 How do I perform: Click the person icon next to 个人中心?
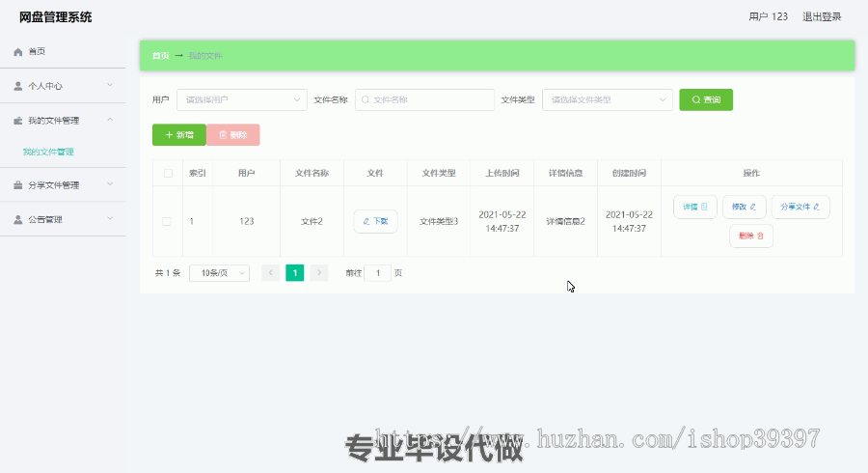coord(17,86)
